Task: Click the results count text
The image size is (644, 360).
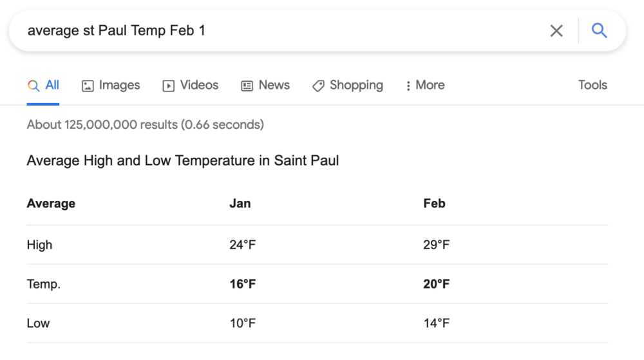Action: [x=145, y=124]
